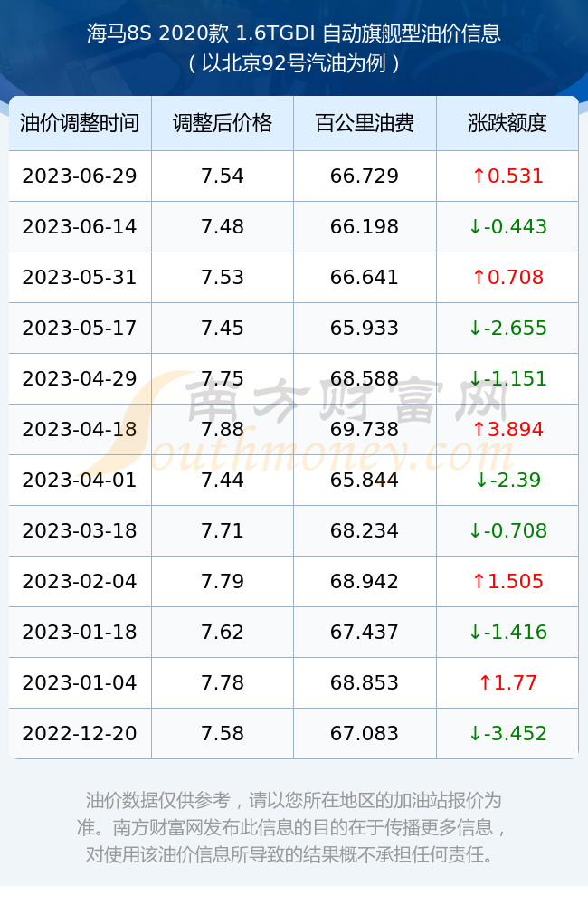Click the 油价调整时间 column header
Screen dimensions: 588x905
[x=80, y=123]
